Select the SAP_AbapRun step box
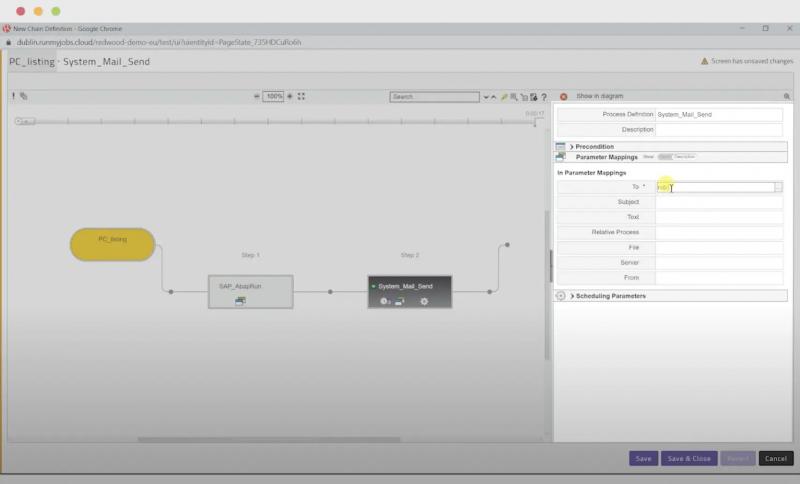Image resolution: width=800 pixels, height=484 pixels. pyautogui.click(x=251, y=292)
